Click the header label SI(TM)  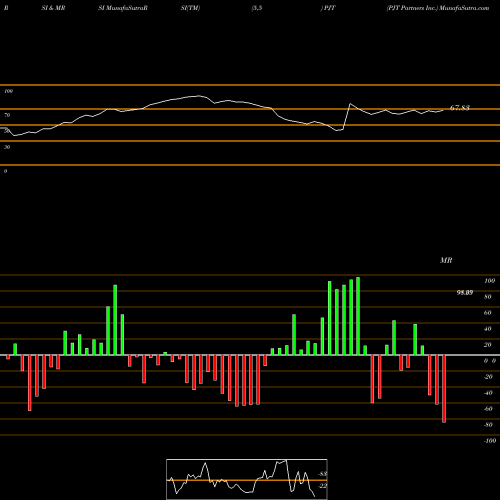click(x=190, y=8)
